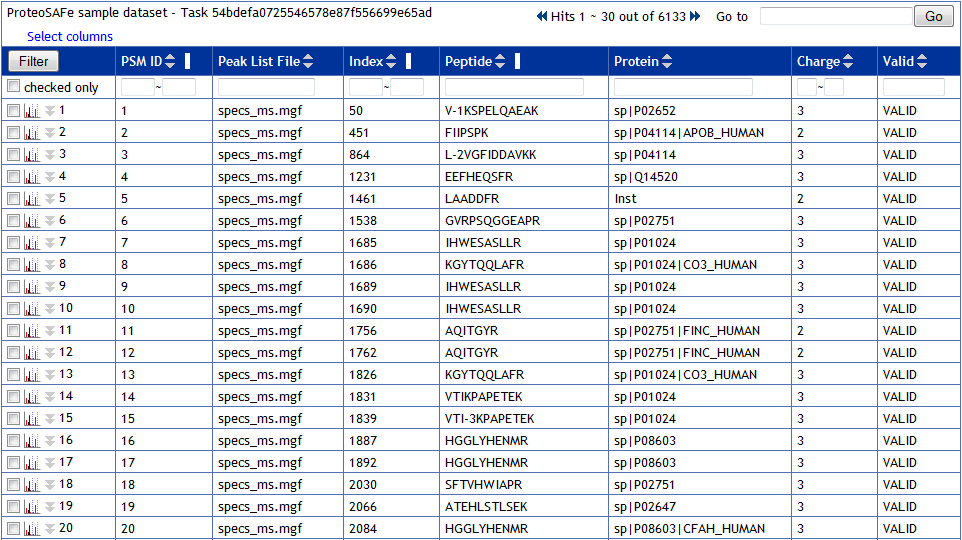Open the spectrum chart icon for row 1
The image size is (962, 540).
coord(32,111)
